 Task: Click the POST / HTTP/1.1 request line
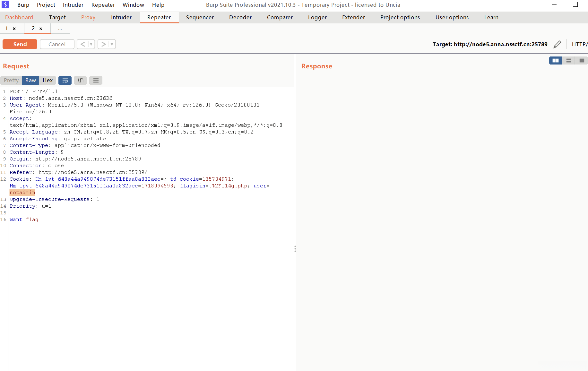[x=34, y=91]
